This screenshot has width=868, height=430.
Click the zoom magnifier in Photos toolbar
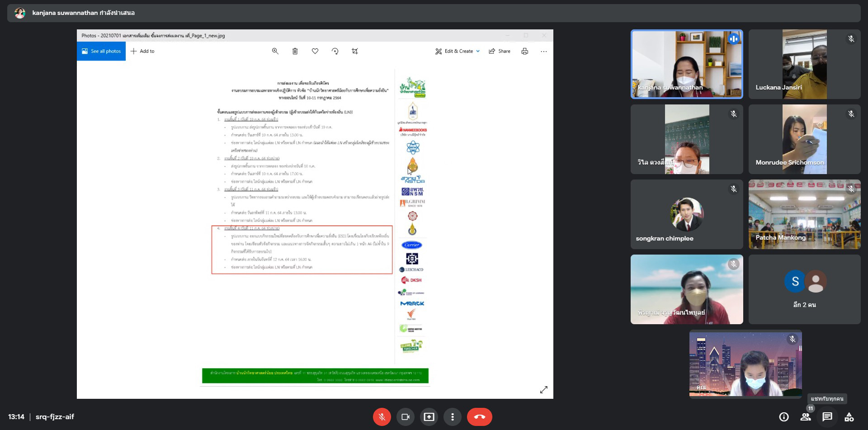275,51
